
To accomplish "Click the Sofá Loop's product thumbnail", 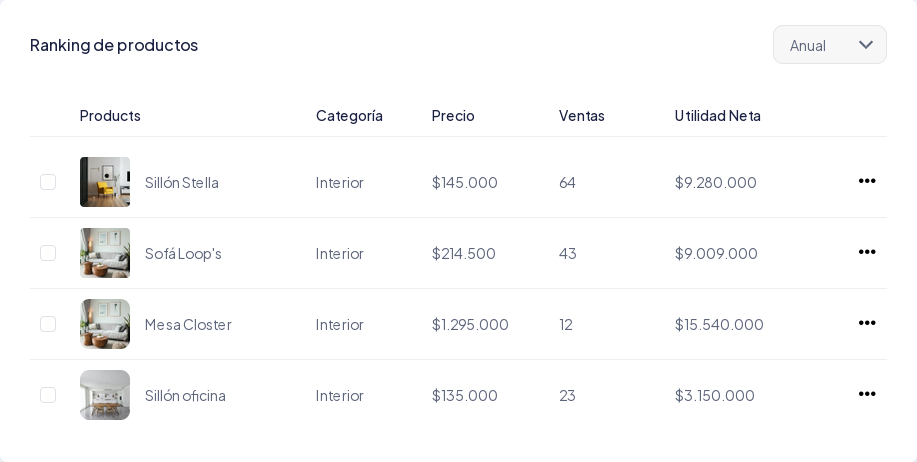I will pos(105,253).
